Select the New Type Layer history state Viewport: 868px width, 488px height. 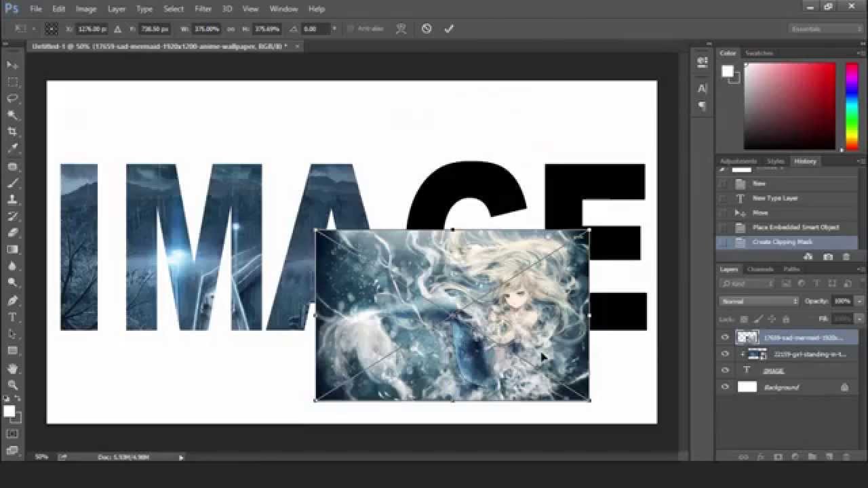(787, 198)
